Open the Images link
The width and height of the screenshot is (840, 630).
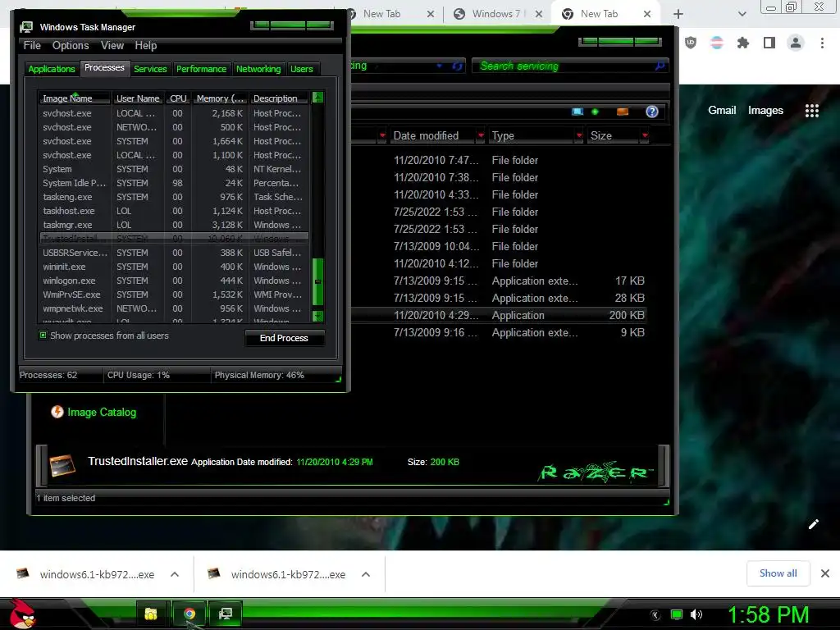coord(765,111)
